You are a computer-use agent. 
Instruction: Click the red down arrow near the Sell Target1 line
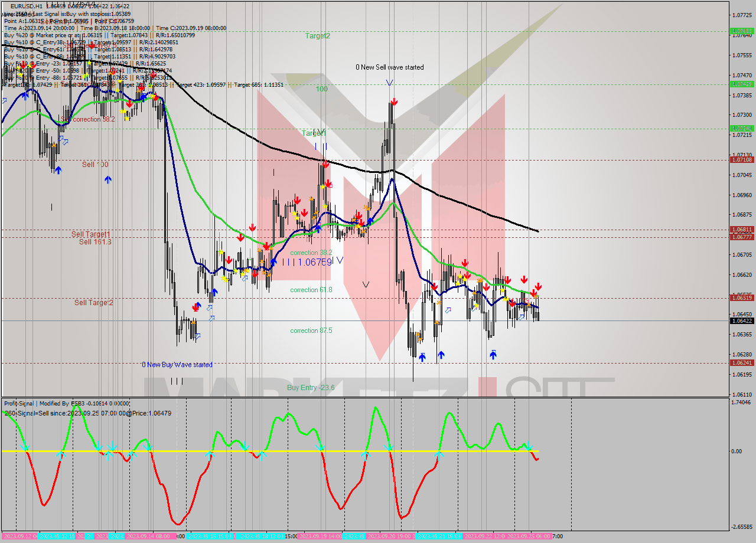coord(240,238)
